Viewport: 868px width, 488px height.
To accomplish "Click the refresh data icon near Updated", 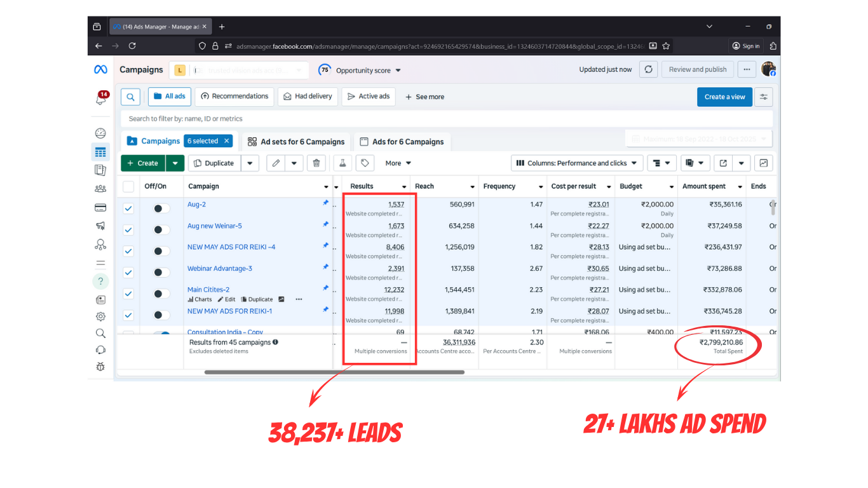I will [648, 70].
